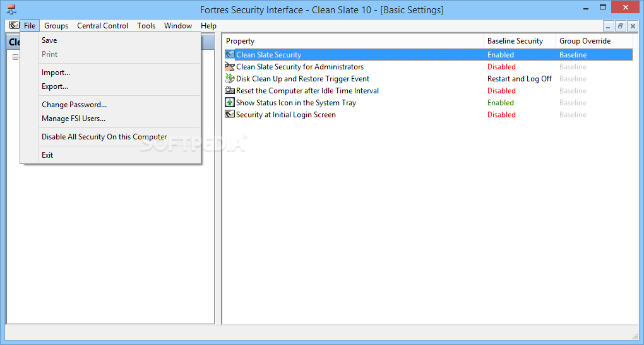Click Disabled value for Initial Login Screen row

pos(501,114)
